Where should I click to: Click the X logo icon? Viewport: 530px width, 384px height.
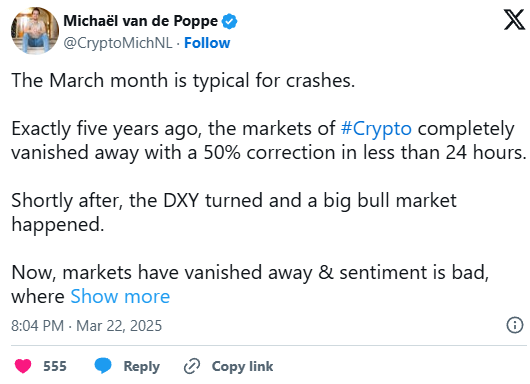pyautogui.click(x=515, y=20)
